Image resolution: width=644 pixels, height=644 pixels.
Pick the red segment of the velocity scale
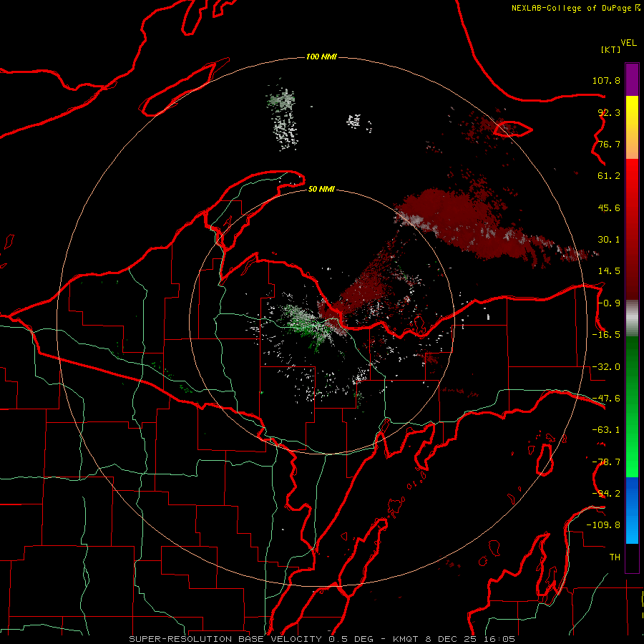pyautogui.click(x=632, y=230)
